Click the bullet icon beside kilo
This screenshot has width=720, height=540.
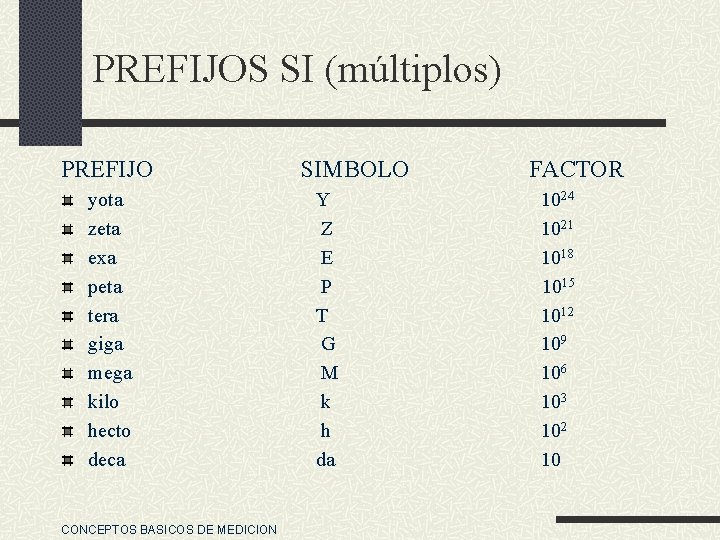point(68,403)
